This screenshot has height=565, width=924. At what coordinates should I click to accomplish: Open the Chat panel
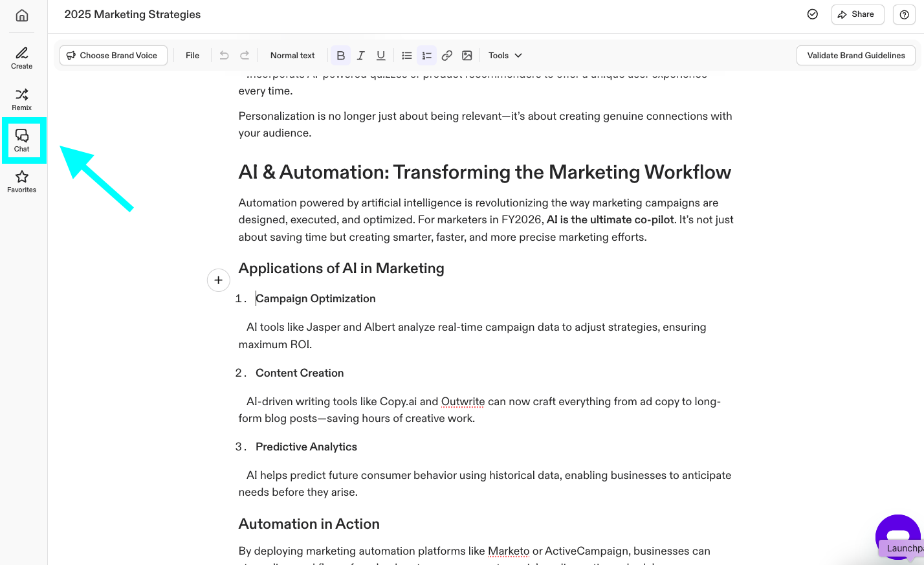(x=22, y=140)
